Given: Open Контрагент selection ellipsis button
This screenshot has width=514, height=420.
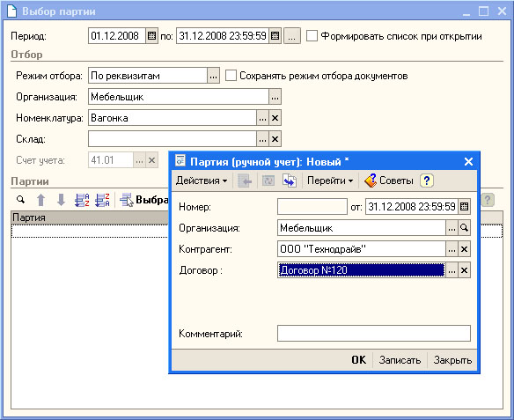Looking at the screenshot, I should [452, 249].
